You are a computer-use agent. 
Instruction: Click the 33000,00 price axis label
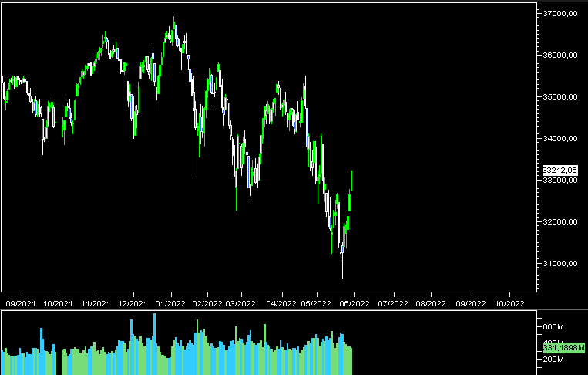coord(560,181)
